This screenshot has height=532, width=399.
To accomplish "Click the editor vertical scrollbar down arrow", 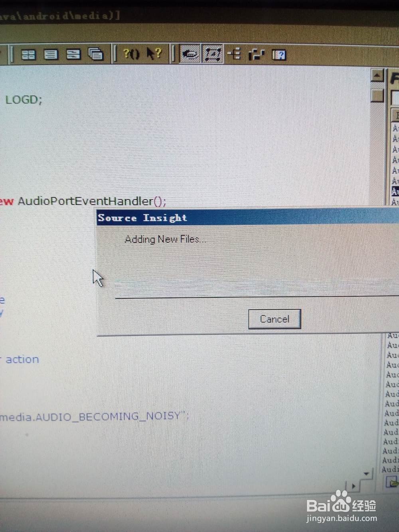I will [x=366, y=474].
